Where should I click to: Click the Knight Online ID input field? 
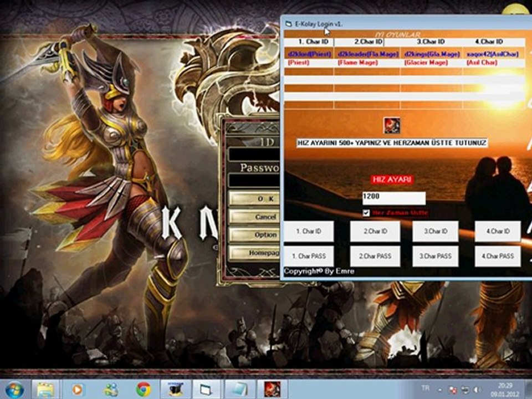coord(254,155)
